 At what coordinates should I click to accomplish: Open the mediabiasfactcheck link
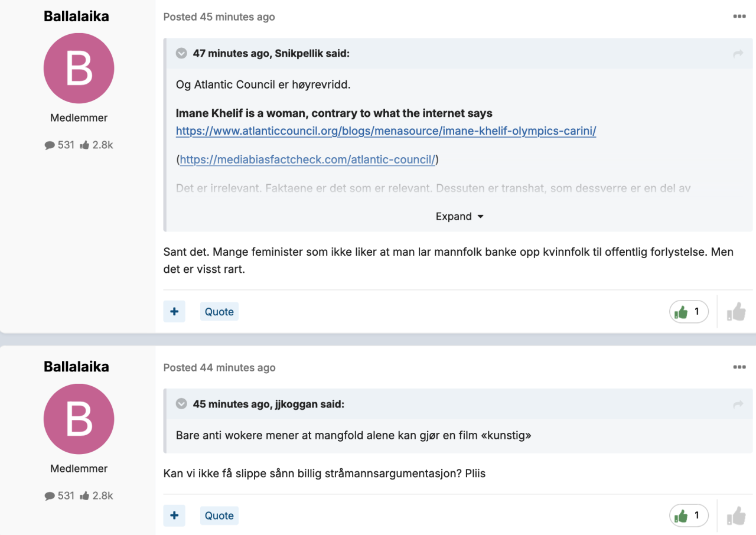[307, 159]
